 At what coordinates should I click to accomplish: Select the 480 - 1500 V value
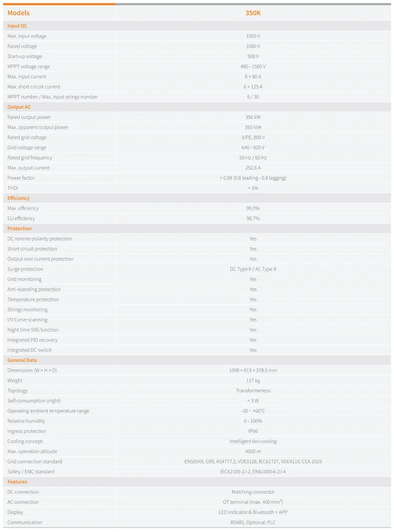point(253,66)
